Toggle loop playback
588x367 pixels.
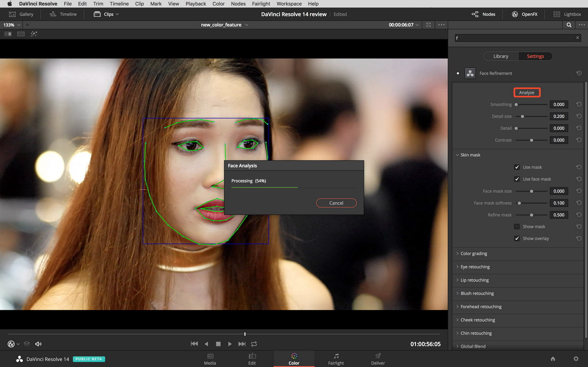(254, 344)
